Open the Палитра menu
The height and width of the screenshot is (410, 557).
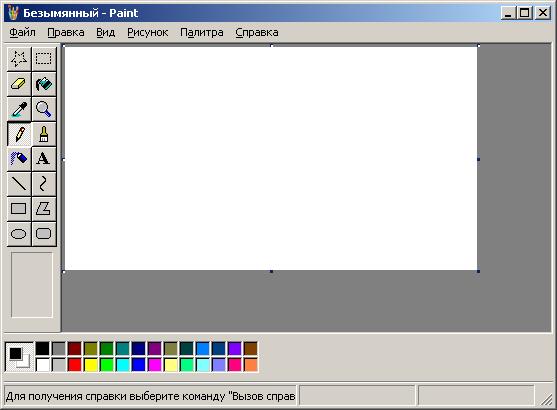202,32
